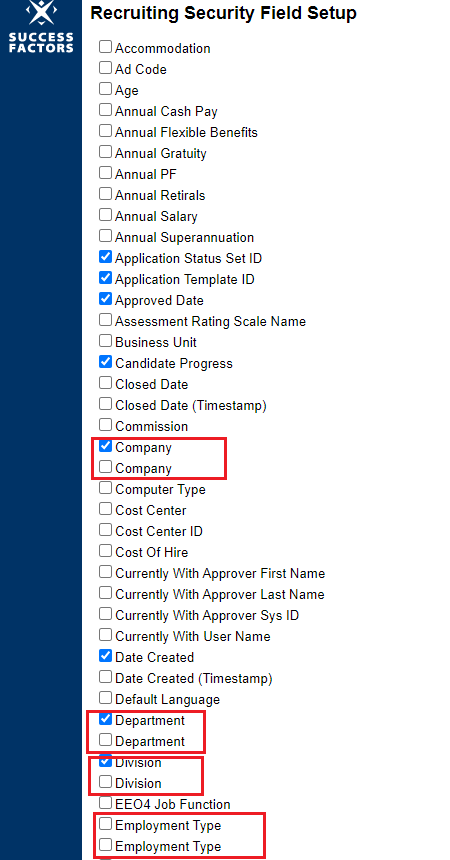Enable the Accommodation checkbox
The image size is (450, 860).
click(x=105, y=47)
